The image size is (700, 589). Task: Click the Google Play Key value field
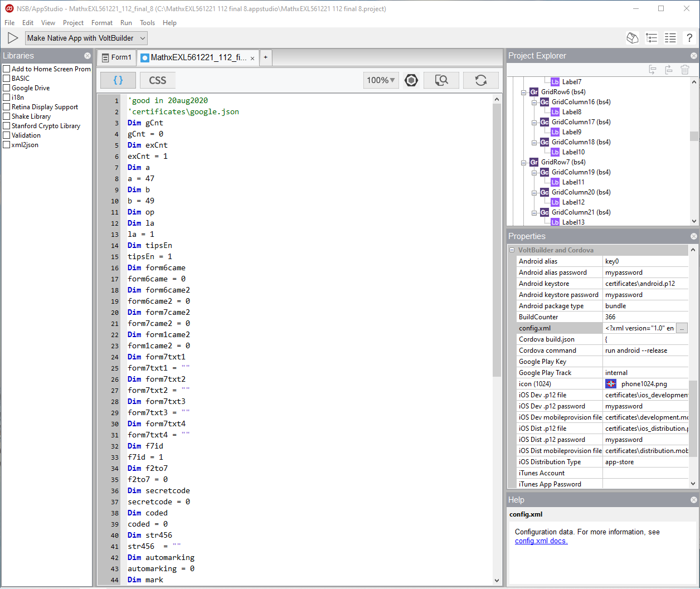[645, 362]
